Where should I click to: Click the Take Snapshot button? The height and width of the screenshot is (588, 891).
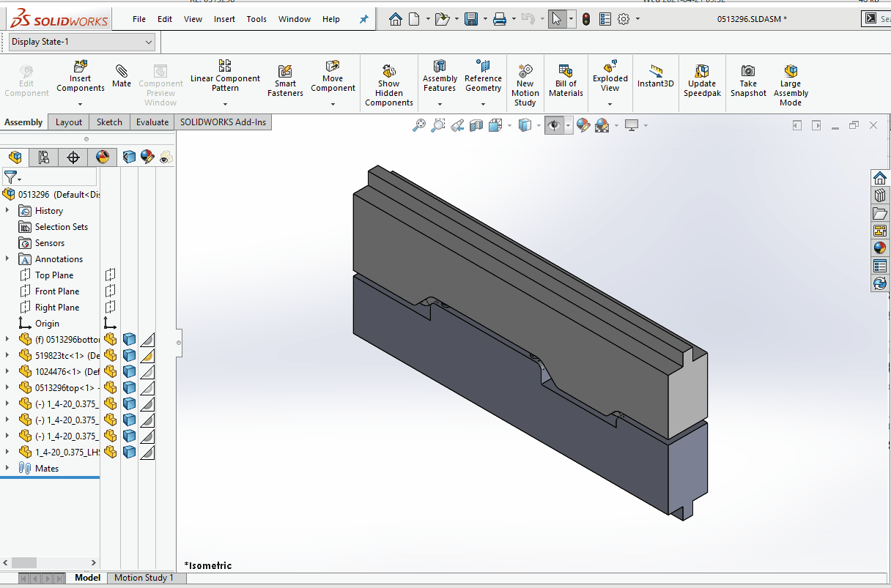[748, 79]
